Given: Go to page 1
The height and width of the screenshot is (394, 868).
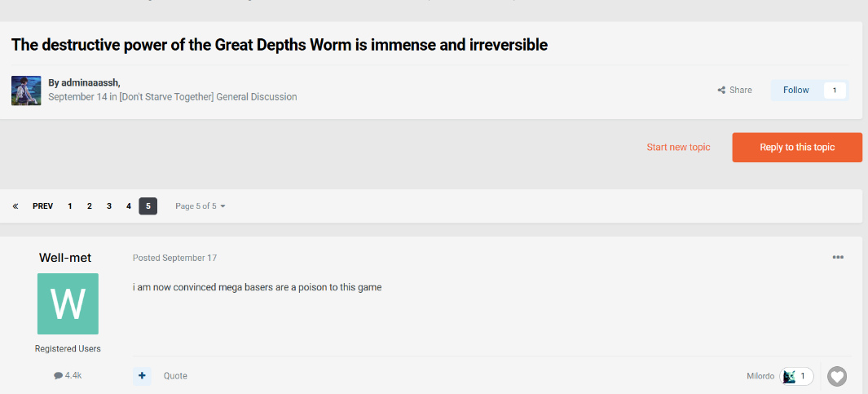Looking at the screenshot, I should [70, 206].
